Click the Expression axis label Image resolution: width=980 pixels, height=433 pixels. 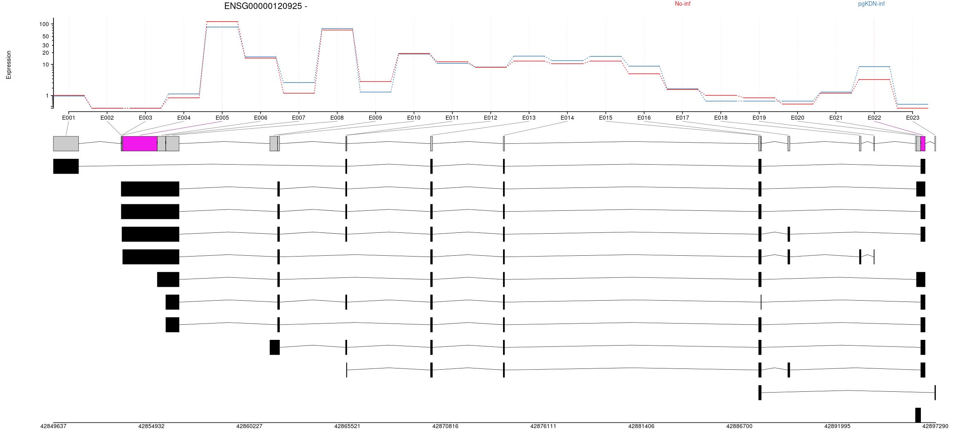(x=9, y=65)
